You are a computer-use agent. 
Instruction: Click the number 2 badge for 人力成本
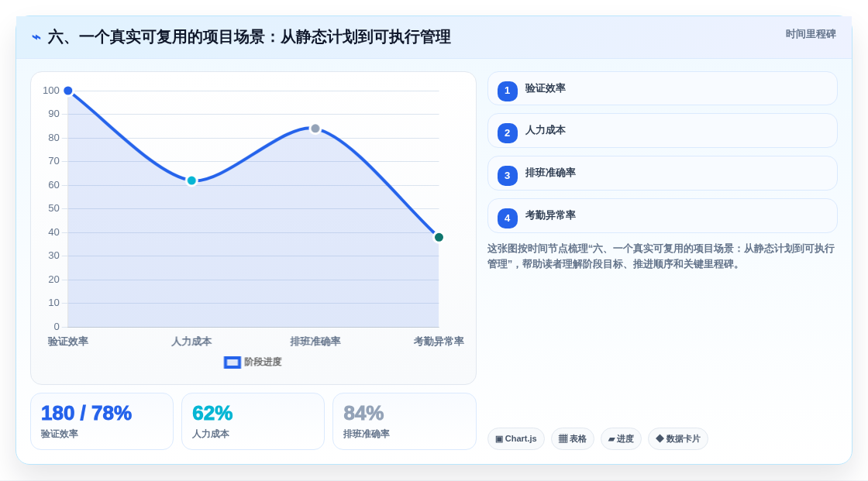507,133
